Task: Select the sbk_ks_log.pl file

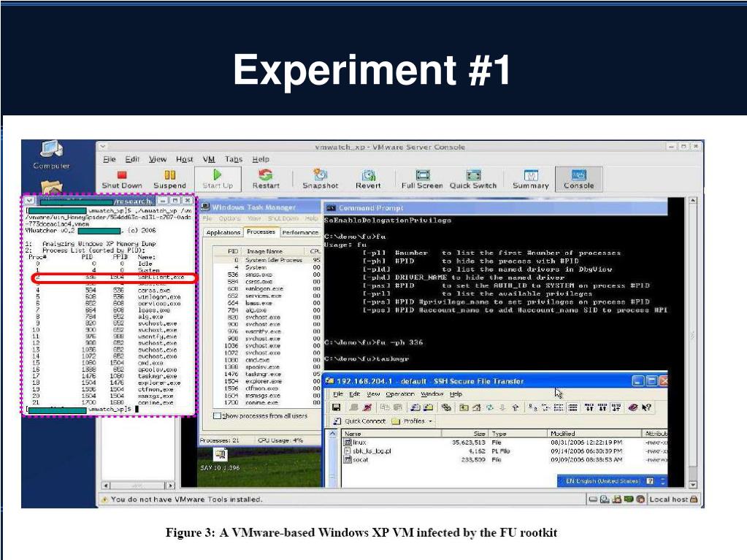Action: tap(367, 451)
